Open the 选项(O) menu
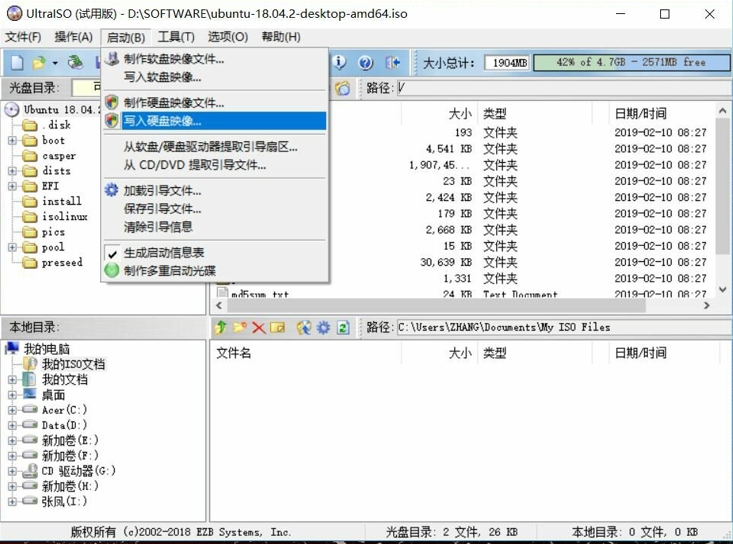Image resolution: width=733 pixels, height=544 pixels. point(228,36)
